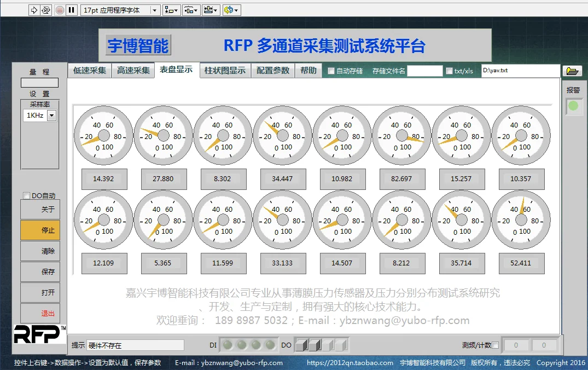The height and width of the screenshot is (370, 588).
Task: Open the Reorder toolbar dropdown
Action: [x=231, y=10]
